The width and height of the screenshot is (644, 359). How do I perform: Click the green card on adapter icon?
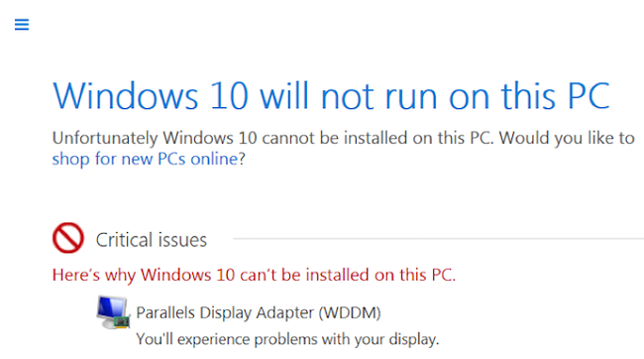(x=122, y=321)
